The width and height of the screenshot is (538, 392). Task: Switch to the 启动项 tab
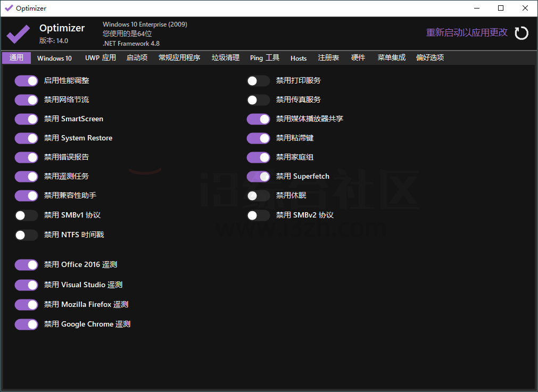(137, 57)
